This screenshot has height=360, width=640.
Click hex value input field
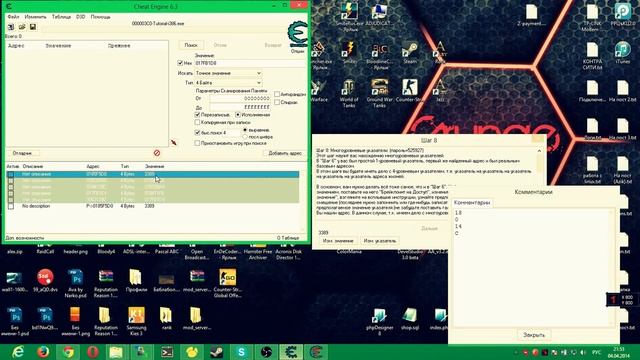[x=250, y=63]
